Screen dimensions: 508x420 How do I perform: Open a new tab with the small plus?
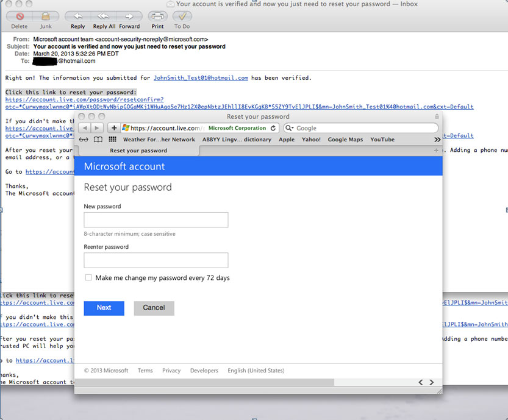436,150
